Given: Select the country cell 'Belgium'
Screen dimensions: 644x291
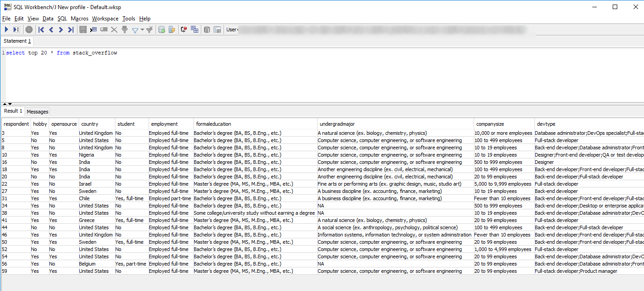Looking at the screenshot, I should pos(97,264).
